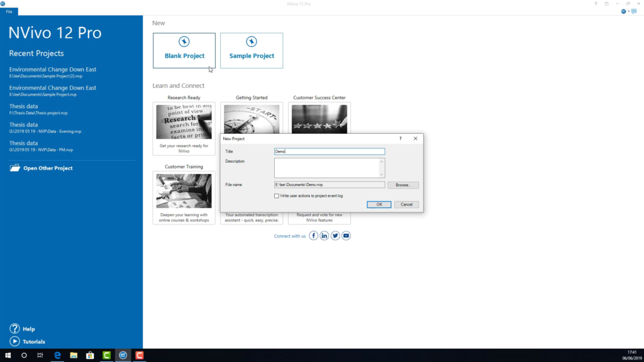Screen dimensions: 644x362
Task: Open Thesis data Data - PM.nvp project
Action: click(41, 146)
